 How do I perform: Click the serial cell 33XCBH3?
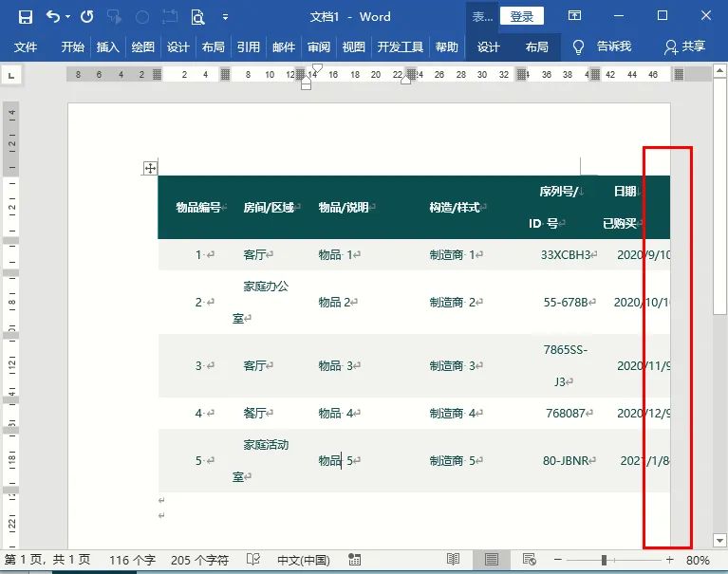(x=566, y=255)
